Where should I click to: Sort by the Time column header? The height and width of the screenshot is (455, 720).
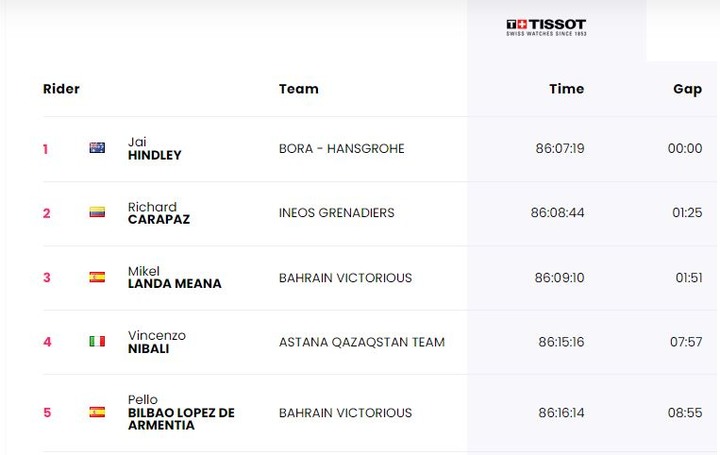[567, 89]
